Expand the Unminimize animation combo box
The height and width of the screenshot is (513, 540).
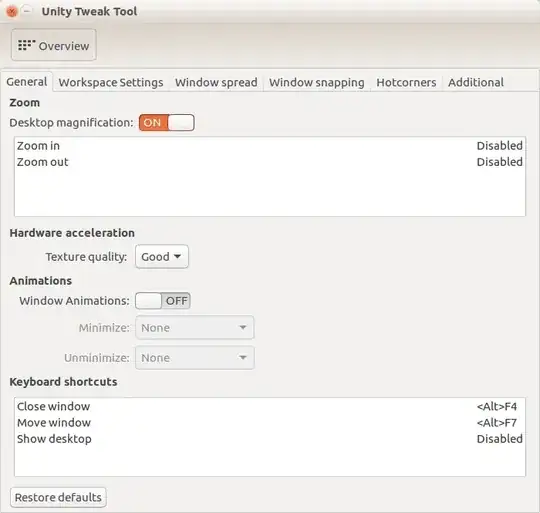point(195,358)
